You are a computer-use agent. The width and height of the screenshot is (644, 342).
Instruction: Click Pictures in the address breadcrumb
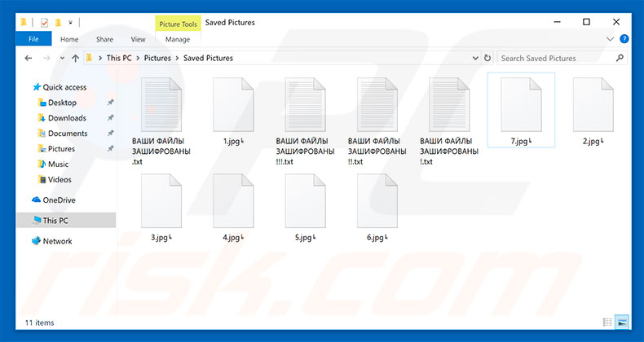(x=157, y=59)
